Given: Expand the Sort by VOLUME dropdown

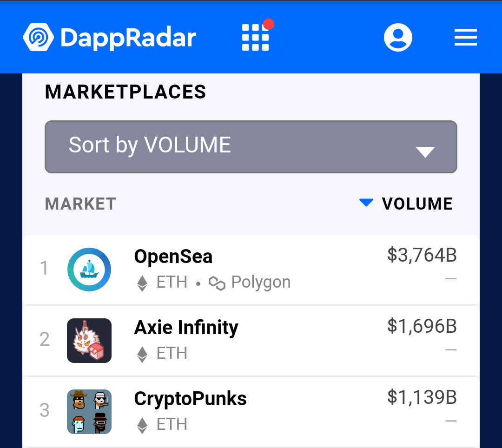Looking at the screenshot, I should coord(251,147).
